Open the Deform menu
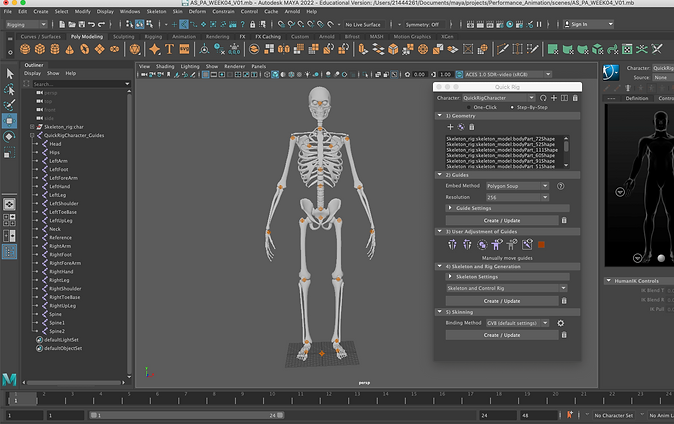Screen dimensions: 674x424 (x=197, y=12)
